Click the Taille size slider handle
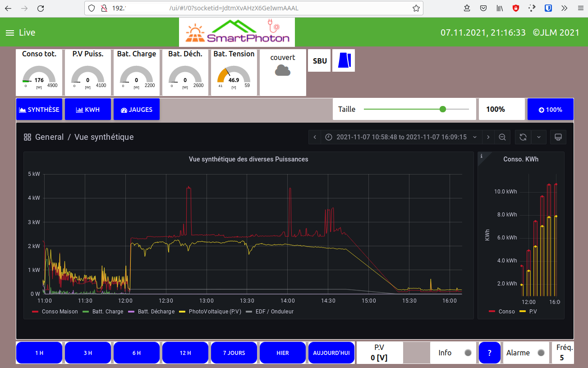Screen dimensions: 588x368 (442, 109)
